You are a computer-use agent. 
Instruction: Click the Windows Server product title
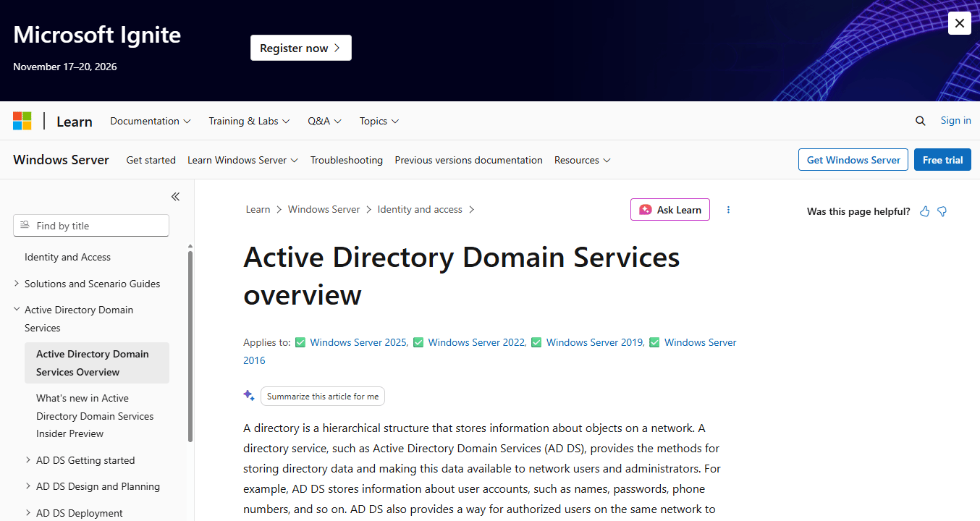61,160
